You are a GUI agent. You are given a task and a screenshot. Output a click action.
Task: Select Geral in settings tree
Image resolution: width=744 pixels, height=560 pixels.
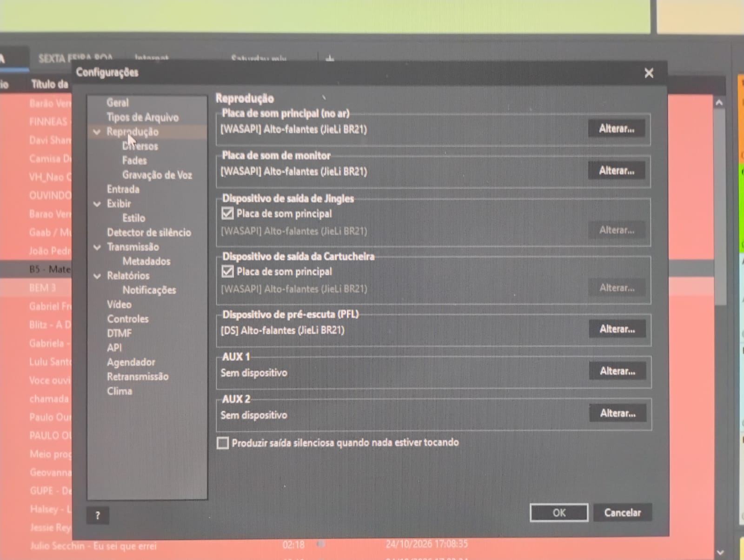118,103
